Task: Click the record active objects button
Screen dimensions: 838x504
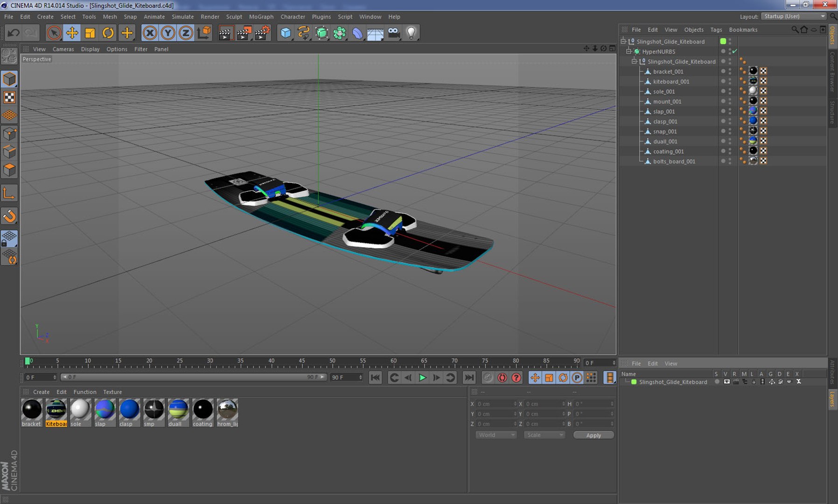Action: [488, 378]
